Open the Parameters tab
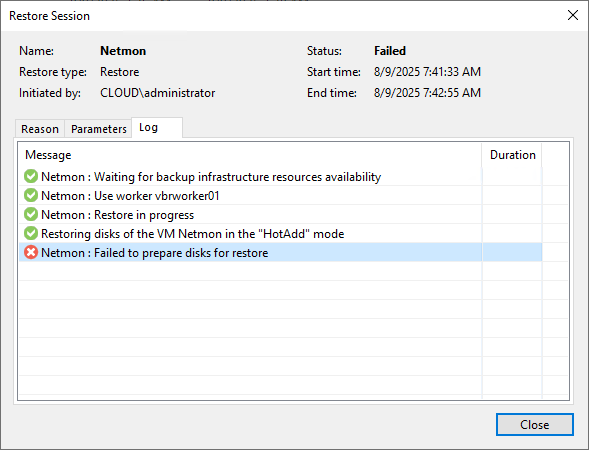589x450 pixels. tap(98, 129)
